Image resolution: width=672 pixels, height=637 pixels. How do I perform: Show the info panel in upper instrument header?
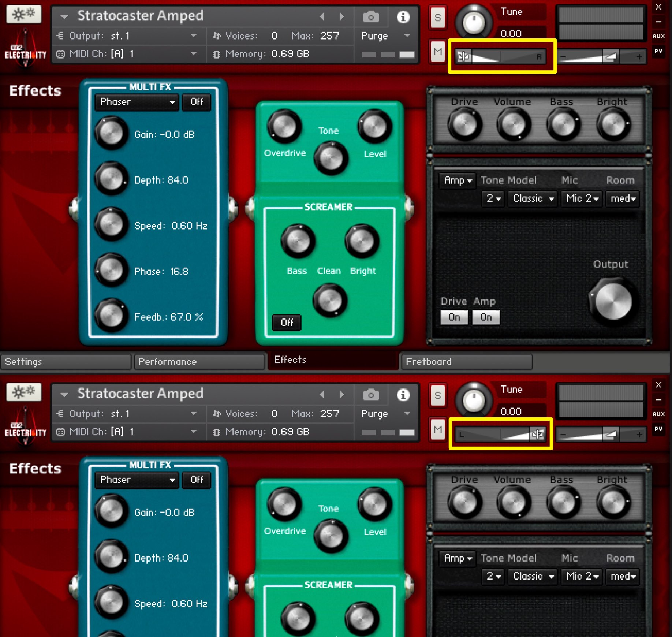tap(403, 17)
